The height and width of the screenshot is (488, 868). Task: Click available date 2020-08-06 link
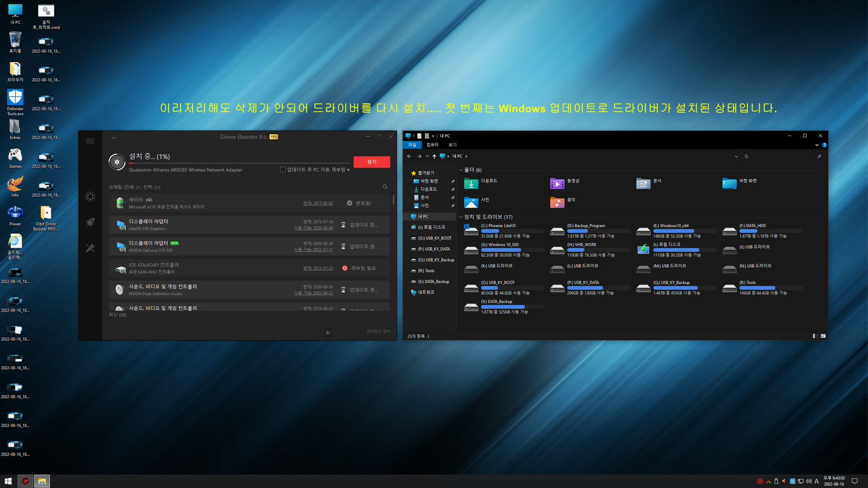(x=313, y=228)
